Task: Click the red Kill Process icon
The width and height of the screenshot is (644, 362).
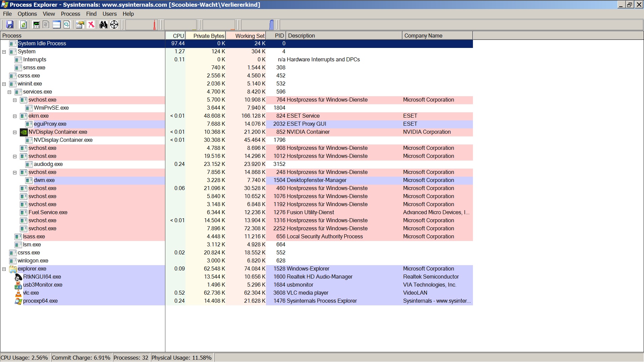Action: click(91, 24)
